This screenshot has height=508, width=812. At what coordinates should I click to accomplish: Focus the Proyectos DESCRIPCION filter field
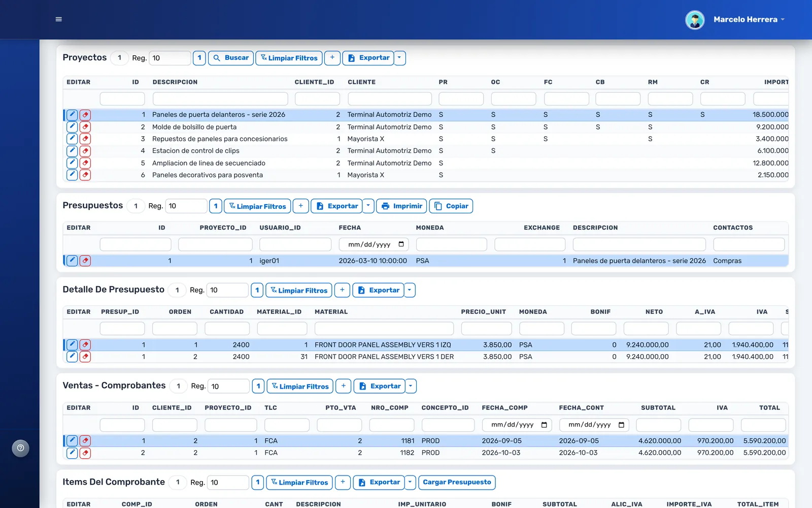click(x=220, y=99)
